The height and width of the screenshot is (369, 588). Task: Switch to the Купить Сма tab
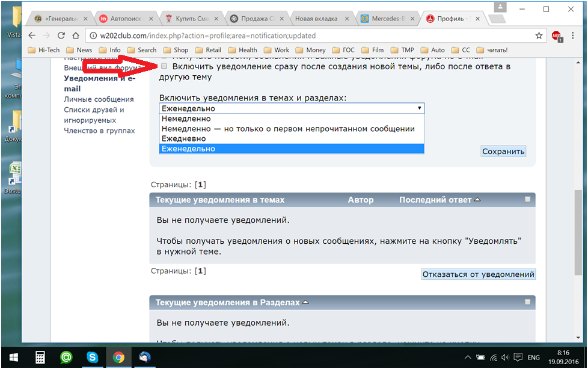pos(191,19)
